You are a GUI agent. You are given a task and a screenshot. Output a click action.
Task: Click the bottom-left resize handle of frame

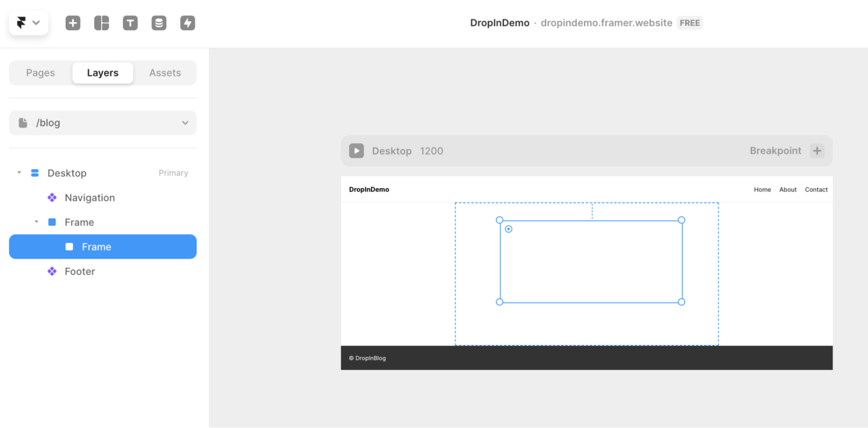[500, 302]
